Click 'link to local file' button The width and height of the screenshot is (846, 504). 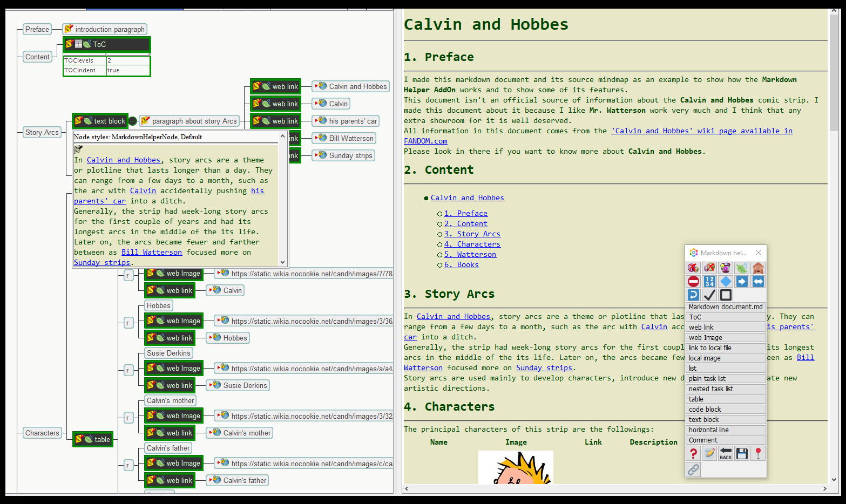coord(726,348)
